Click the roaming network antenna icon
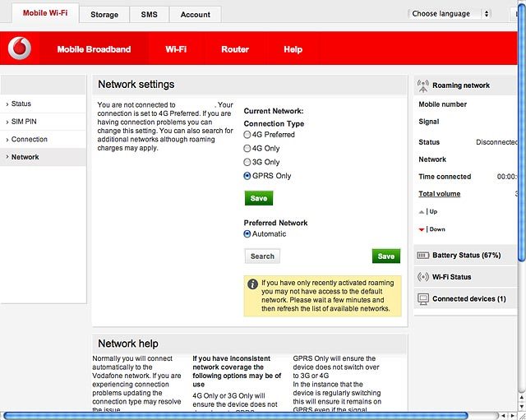 (423, 85)
